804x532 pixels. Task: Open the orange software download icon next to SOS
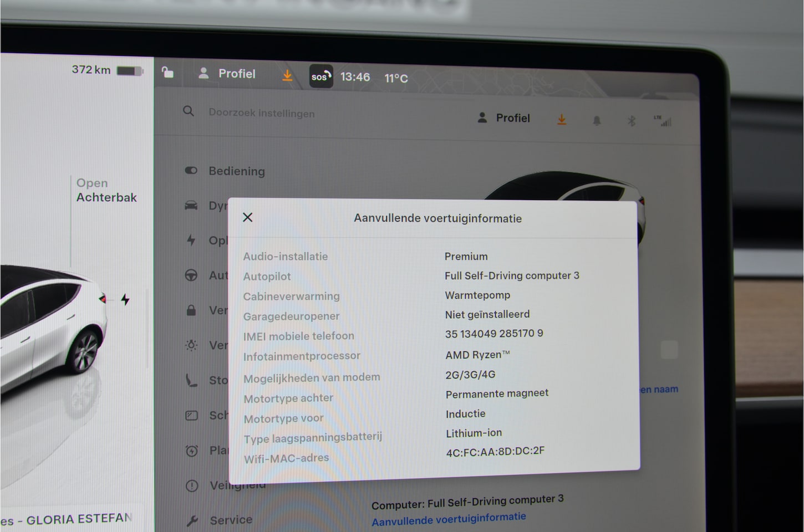[x=287, y=75]
